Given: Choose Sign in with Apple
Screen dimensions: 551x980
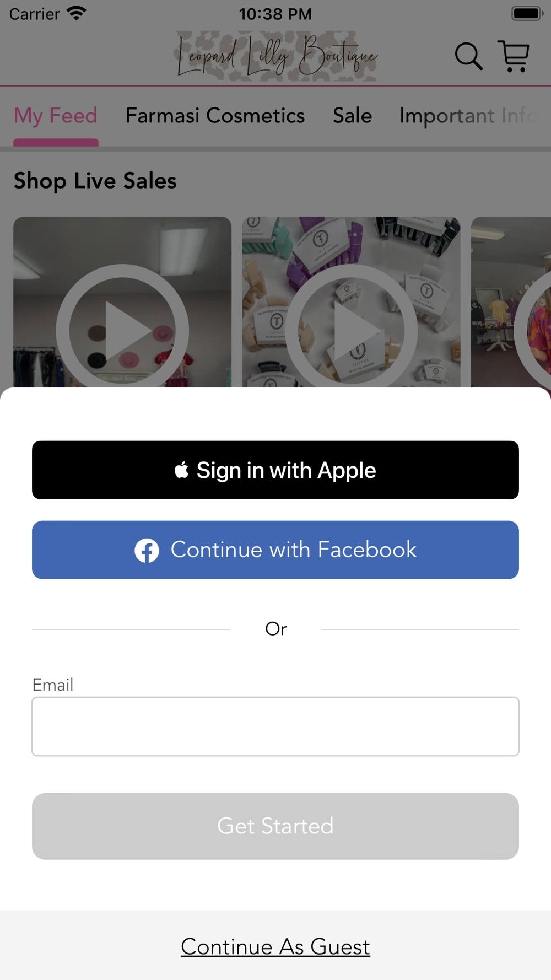Looking at the screenshot, I should point(275,470).
